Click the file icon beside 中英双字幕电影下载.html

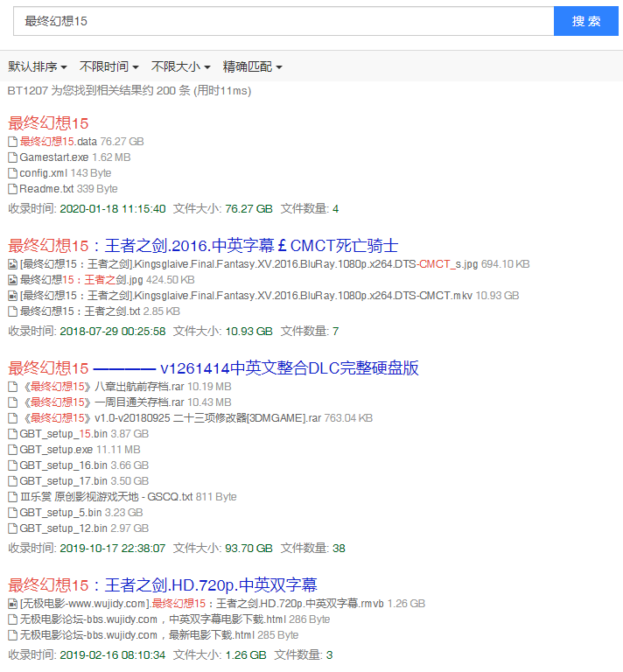[13, 619]
